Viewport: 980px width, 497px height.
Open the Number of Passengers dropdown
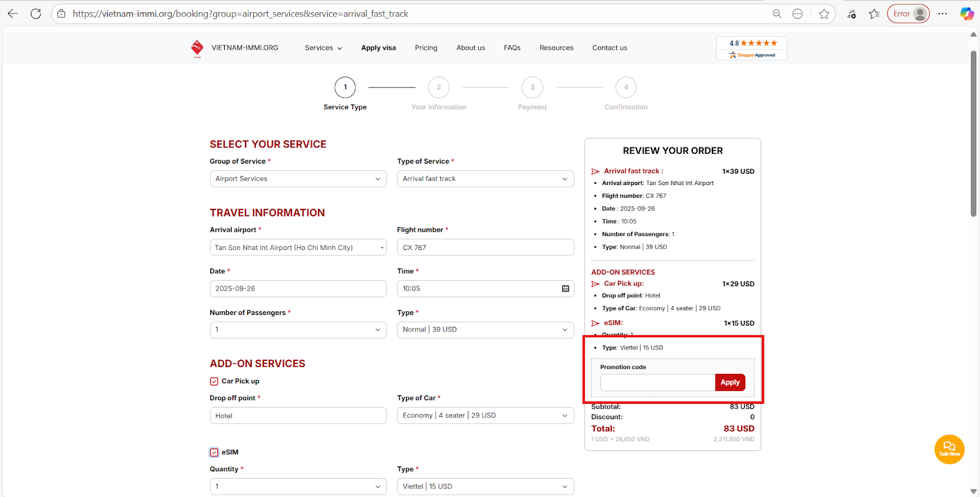point(298,330)
